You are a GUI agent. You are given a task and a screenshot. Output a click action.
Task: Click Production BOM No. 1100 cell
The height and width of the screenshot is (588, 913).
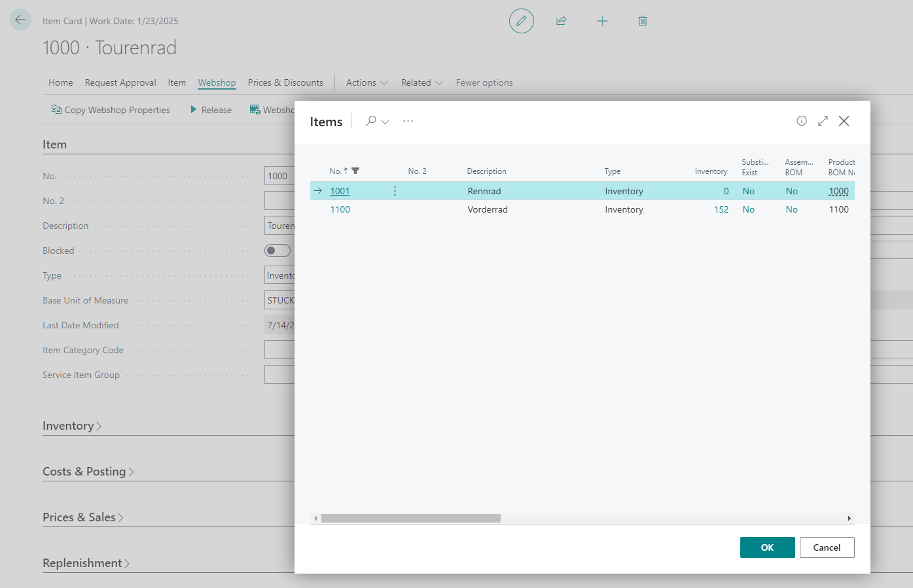point(838,209)
